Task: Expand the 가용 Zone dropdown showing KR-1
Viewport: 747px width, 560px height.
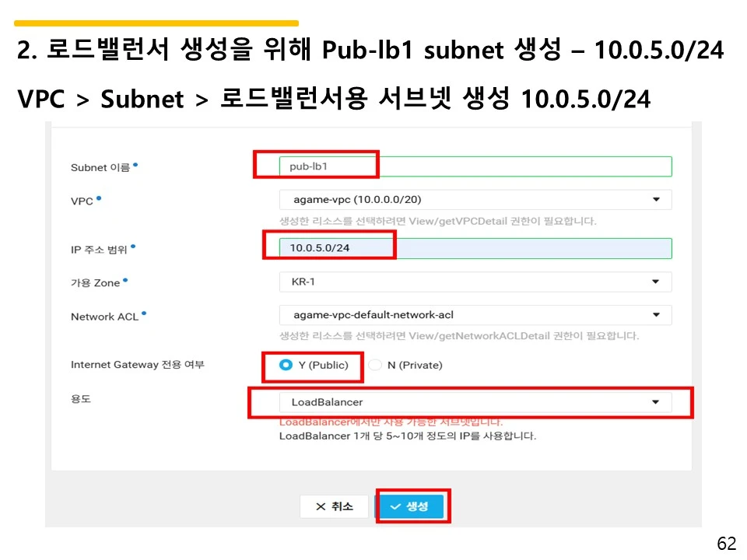Action: (475, 282)
